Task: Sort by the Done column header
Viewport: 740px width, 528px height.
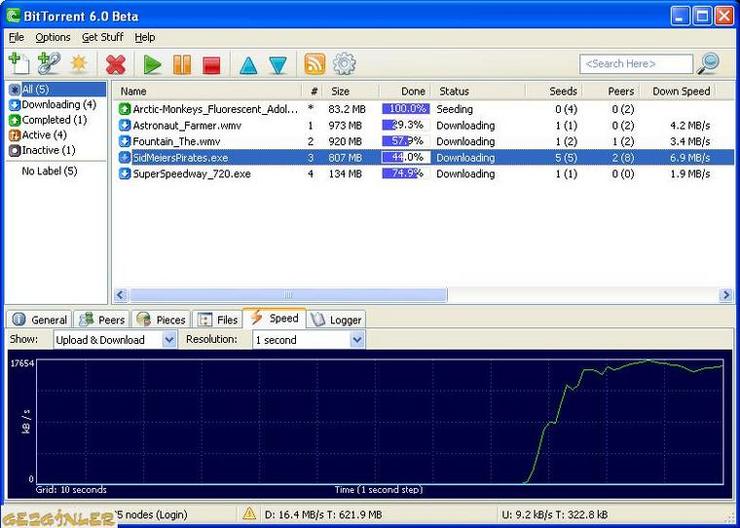Action: [x=406, y=91]
